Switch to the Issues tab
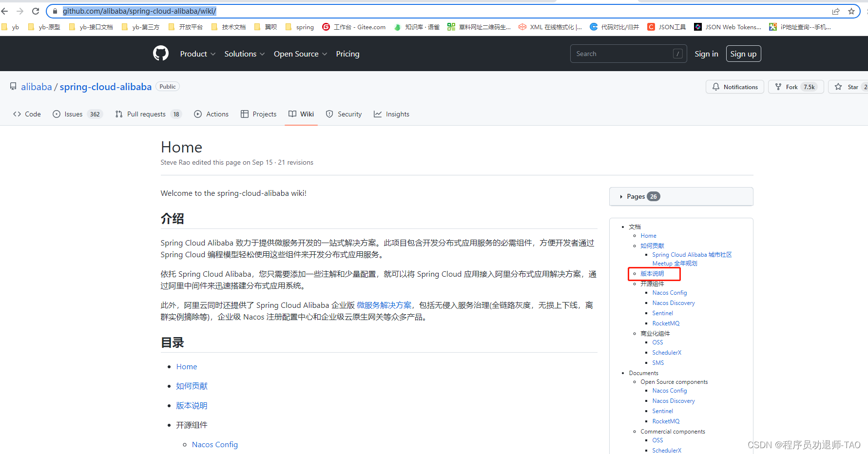Image resolution: width=868 pixels, height=454 pixels. coord(77,114)
